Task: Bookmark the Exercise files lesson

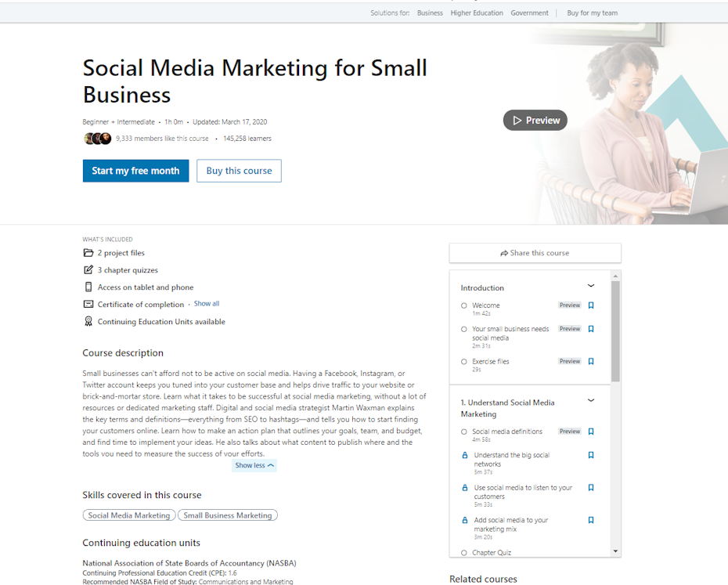Action: click(x=591, y=362)
